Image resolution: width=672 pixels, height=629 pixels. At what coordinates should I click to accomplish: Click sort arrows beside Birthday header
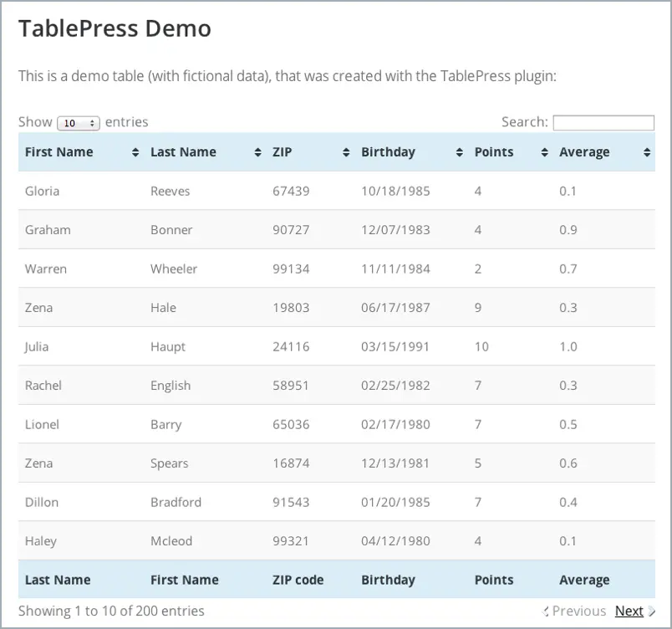(x=459, y=152)
